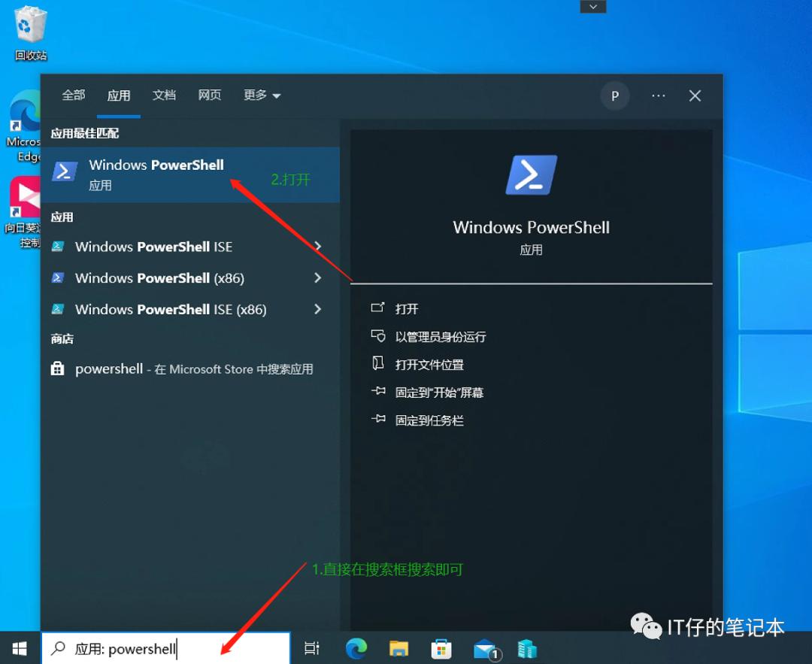Search powershell in Microsoft Store

coord(193,369)
